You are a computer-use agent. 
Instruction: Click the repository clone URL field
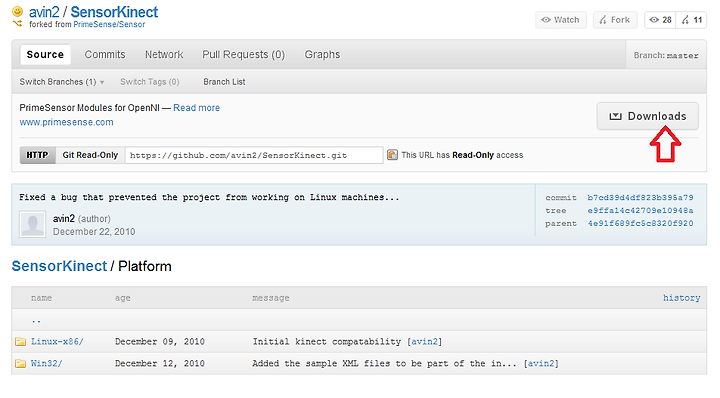tap(254, 155)
